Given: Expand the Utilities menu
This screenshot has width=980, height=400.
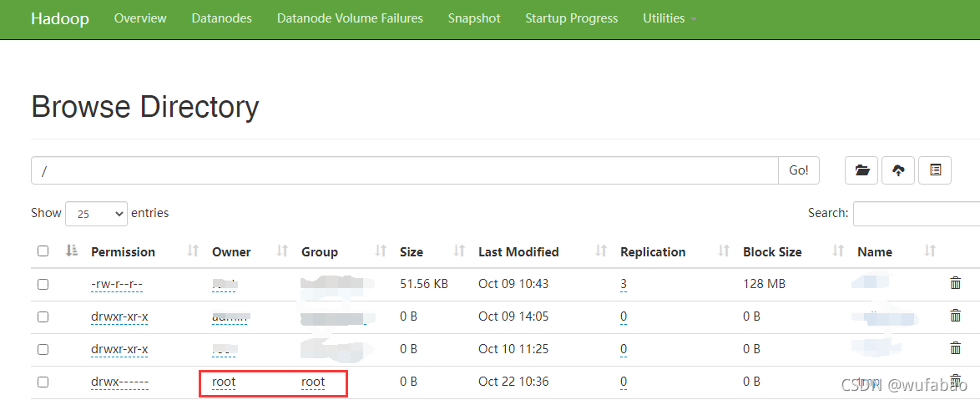Looking at the screenshot, I should [669, 18].
